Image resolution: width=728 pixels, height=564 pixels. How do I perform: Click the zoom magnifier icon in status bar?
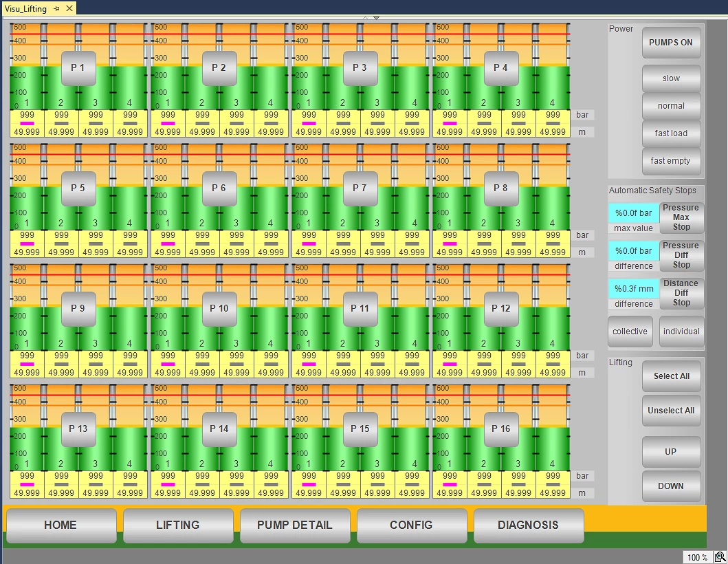[x=720, y=557]
